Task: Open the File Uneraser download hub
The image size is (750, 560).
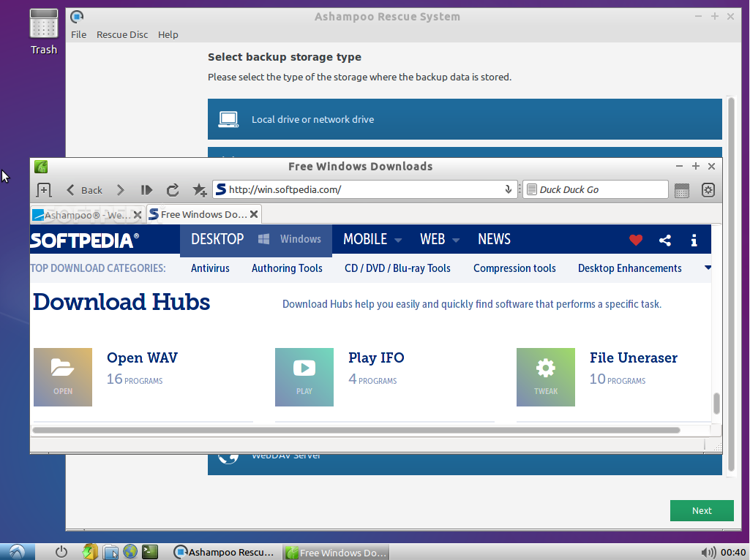Action: click(x=633, y=357)
